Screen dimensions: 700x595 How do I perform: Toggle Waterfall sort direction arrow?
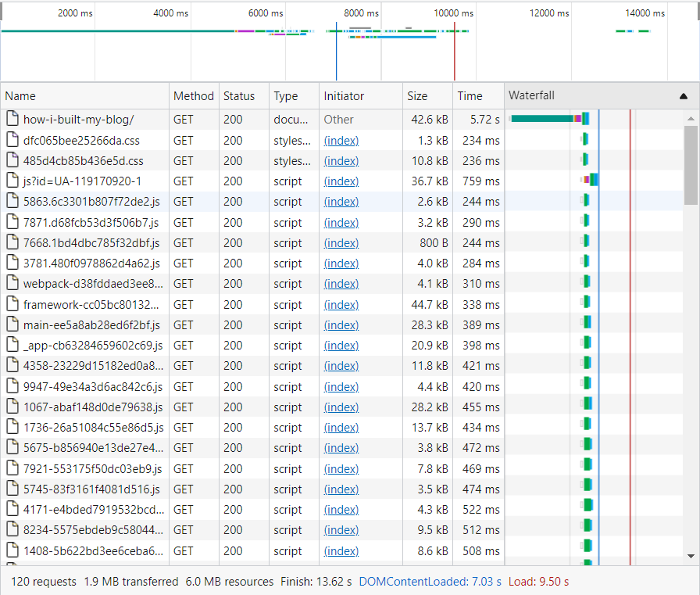click(683, 96)
